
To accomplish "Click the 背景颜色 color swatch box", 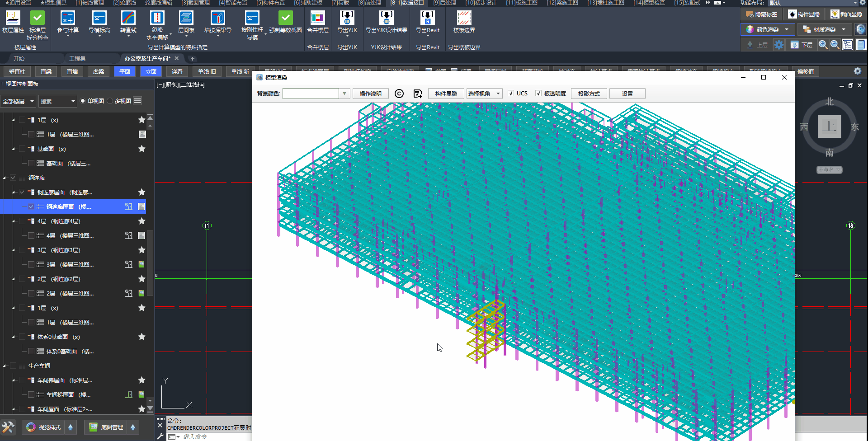I will click(311, 94).
